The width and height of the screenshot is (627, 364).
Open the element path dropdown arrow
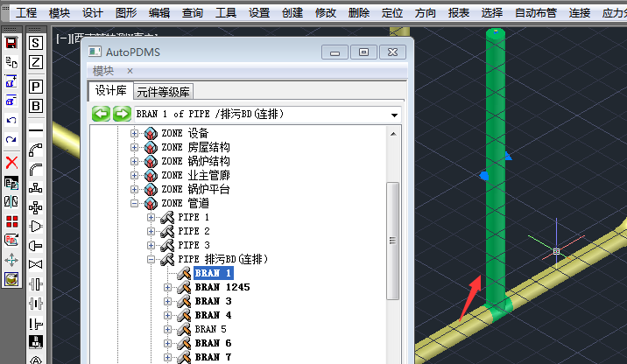tap(394, 115)
